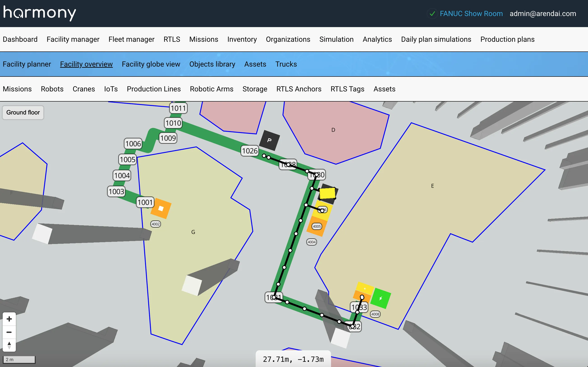Click node marker 1026 on the path

point(249,151)
